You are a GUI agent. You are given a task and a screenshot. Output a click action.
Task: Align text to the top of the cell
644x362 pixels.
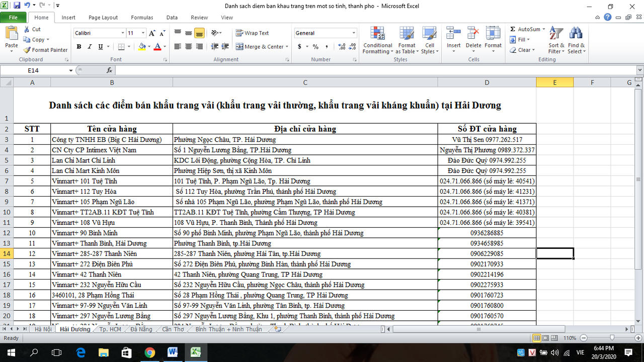click(178, 33)
